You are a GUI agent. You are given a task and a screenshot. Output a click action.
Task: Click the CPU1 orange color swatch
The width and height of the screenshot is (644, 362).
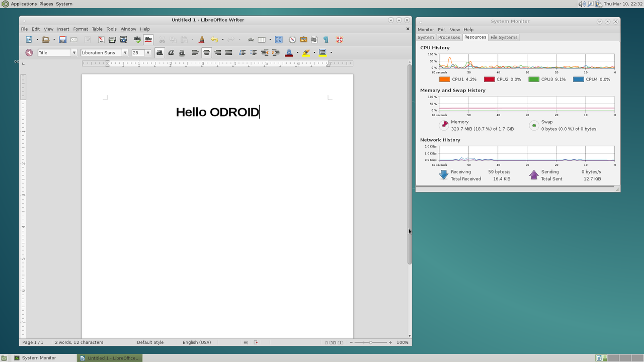[x=444, y=79]
